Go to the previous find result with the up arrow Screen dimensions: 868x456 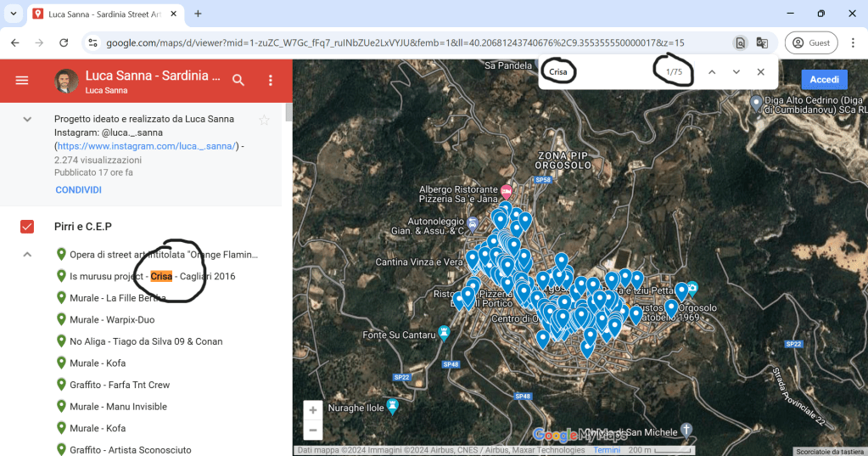[712, 72]
